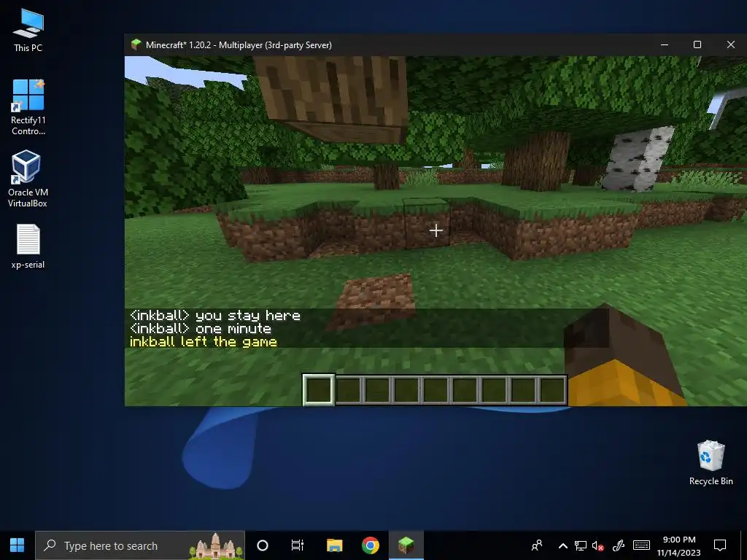Click 'inkball left the game' message

pyautogui.click(x=204, y=342)
